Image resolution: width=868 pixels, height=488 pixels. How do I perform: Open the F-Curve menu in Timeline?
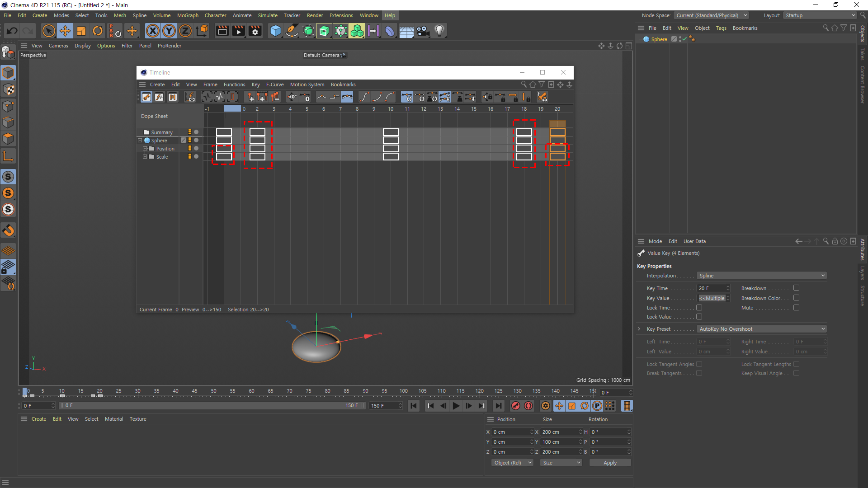(274, 84)
